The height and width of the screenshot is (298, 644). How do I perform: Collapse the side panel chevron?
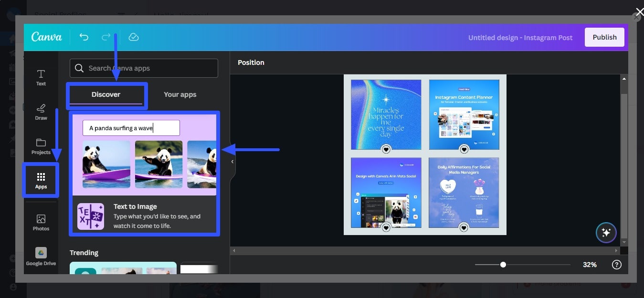tap(232, 161)
